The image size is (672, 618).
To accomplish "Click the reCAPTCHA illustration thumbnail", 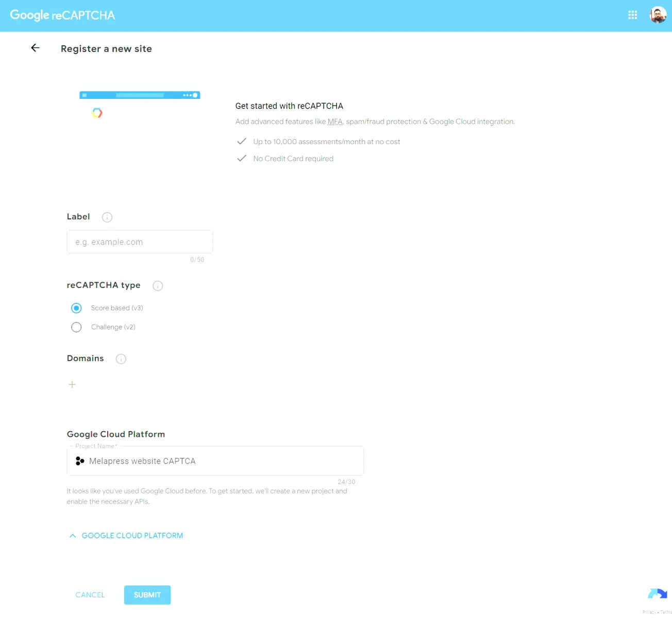I will (140, 105).
